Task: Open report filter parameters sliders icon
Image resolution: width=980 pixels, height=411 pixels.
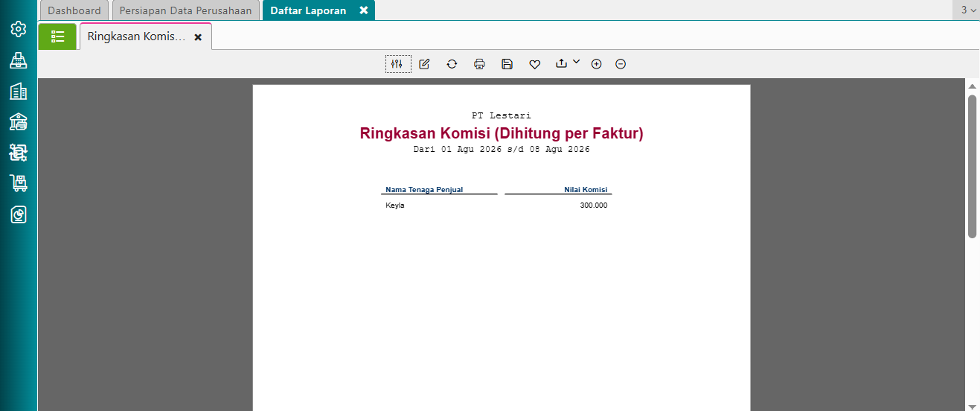Action: click(398, 64)
